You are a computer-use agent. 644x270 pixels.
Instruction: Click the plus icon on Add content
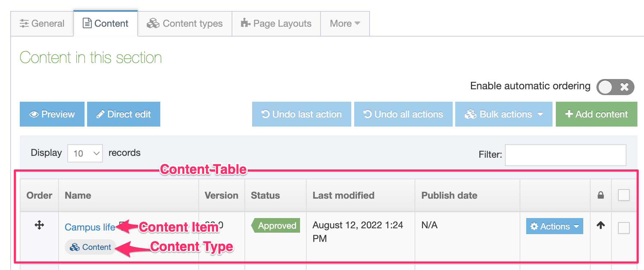[x=569, y=114]
